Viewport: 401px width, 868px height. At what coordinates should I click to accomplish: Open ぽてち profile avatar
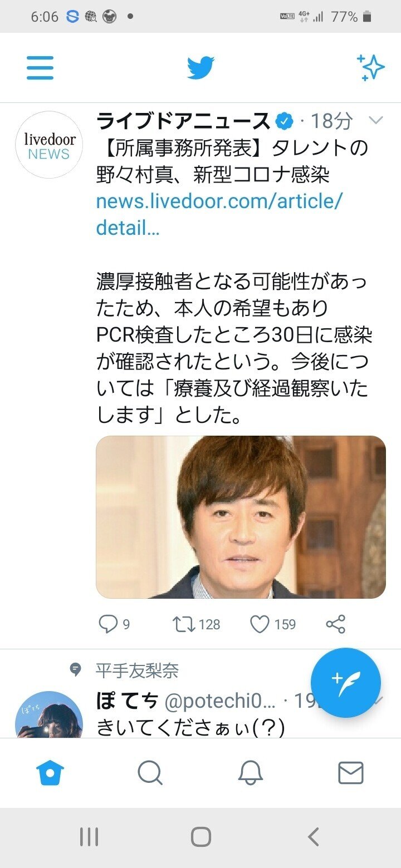[x=49, y=715]
